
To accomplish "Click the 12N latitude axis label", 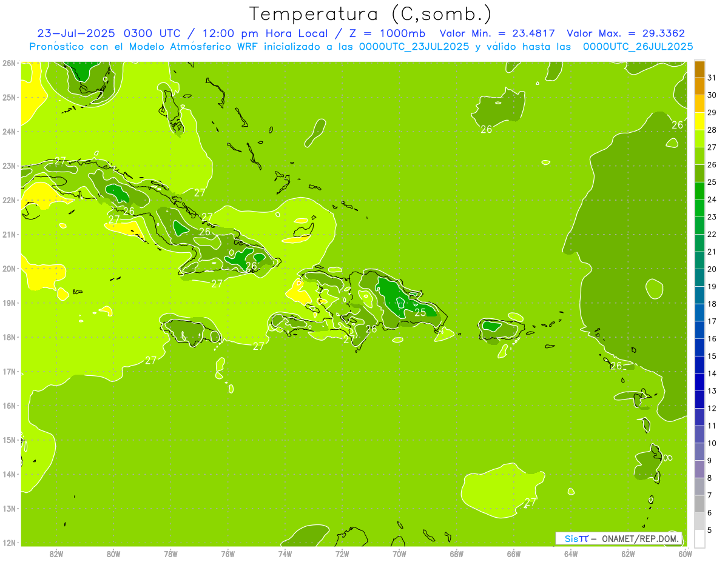I will pyautogui.click(x=8, y=543).
